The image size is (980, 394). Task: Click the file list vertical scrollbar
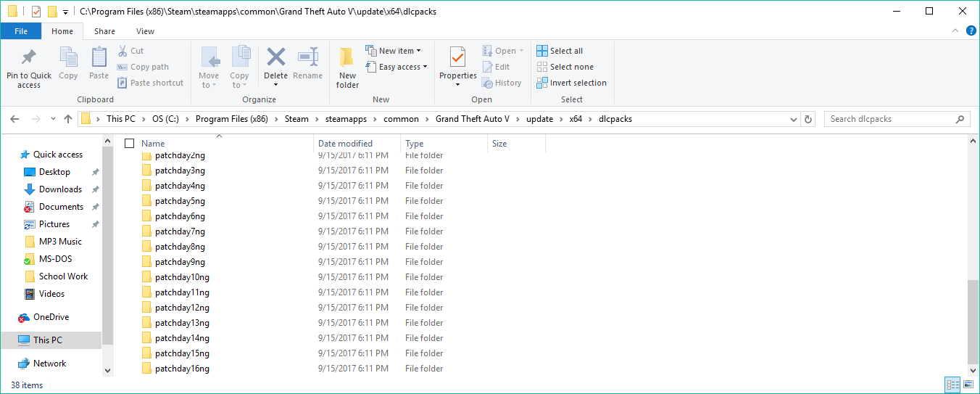click(x=973, y=319)
